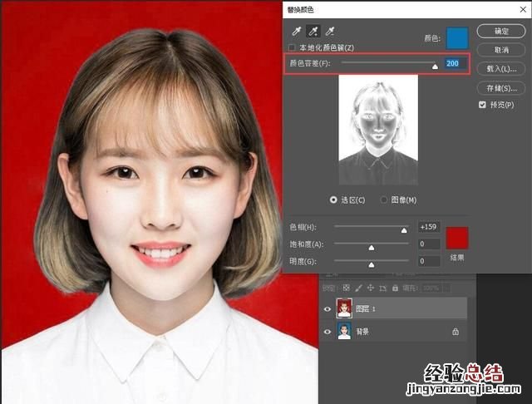Select the 图层 1 layer name
This screenshot has width=532, height=404.
point(366,308)
